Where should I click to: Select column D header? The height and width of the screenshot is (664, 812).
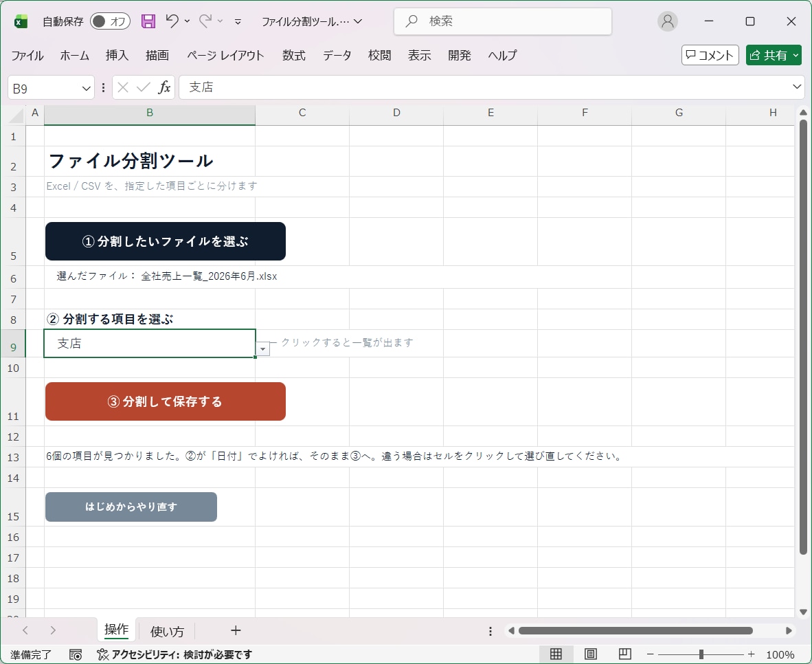click(x=396, y=113)
